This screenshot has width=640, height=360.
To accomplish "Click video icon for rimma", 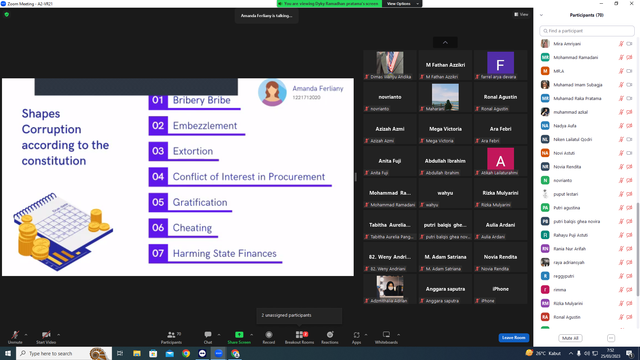I will coord(629,290).
